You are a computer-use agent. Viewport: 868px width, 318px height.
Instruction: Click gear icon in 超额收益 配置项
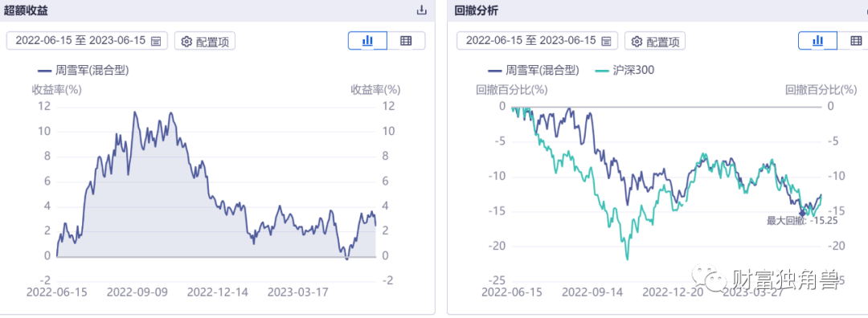pyautogui.click(x=186, y=42)
